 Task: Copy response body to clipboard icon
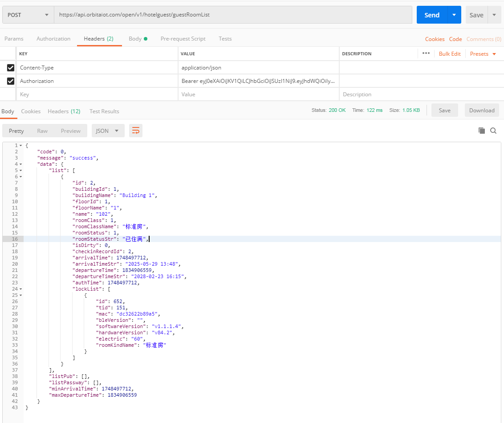[481, 131]
